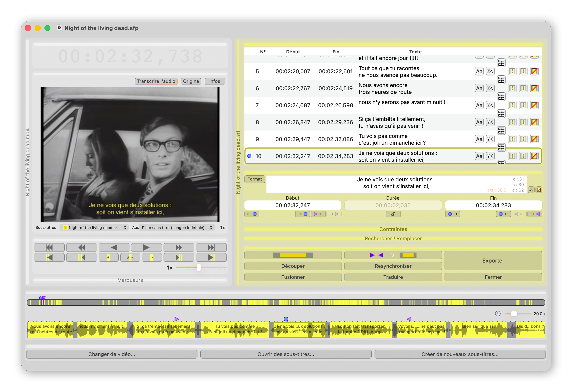The image size is (572, 392).
Task: Click the merge icon between subtitles 9 and 10
Action: point(501,147)
